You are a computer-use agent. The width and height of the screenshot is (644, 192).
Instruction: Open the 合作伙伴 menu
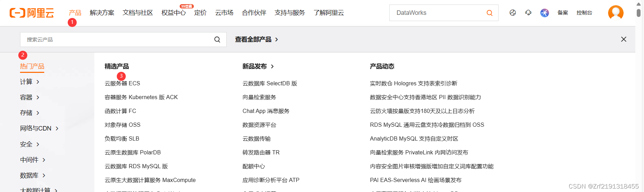pos(254,13)
